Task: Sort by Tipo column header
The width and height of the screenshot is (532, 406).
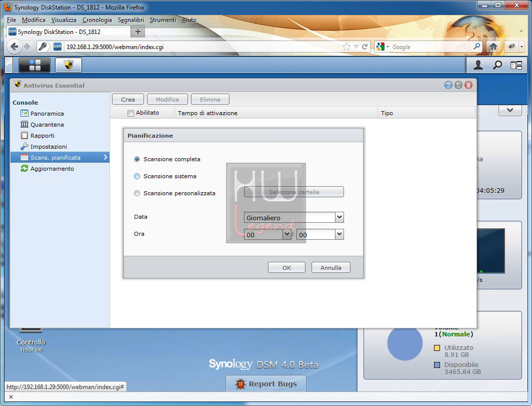Action: [426, 113]
